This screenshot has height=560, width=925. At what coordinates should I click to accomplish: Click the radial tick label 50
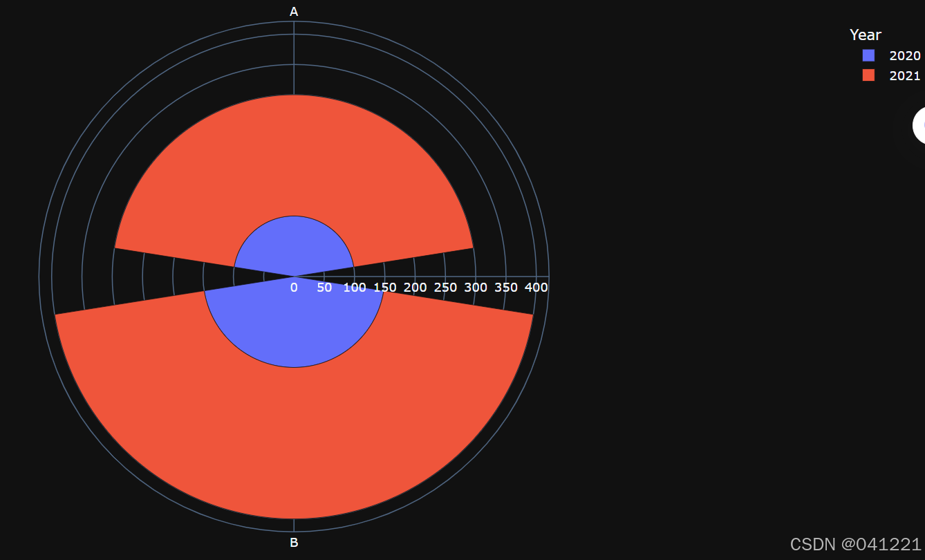[x=324, y=287]
